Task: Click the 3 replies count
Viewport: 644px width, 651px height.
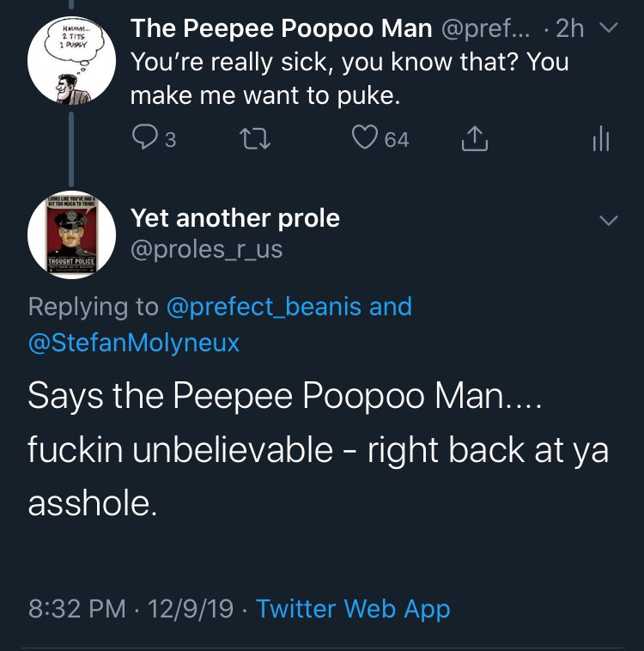Action: (170, 139)
